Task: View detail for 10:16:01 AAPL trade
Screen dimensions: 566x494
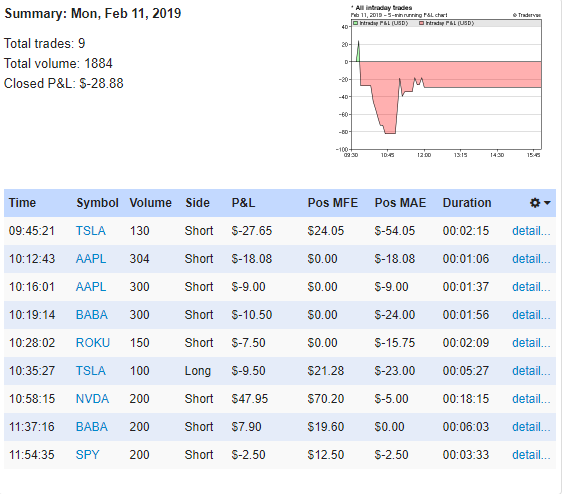Action: pos(531,287)
